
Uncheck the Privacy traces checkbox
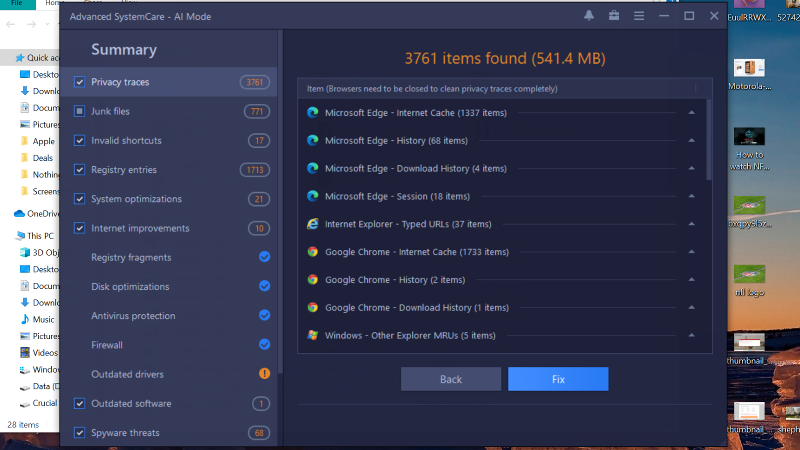79,82
